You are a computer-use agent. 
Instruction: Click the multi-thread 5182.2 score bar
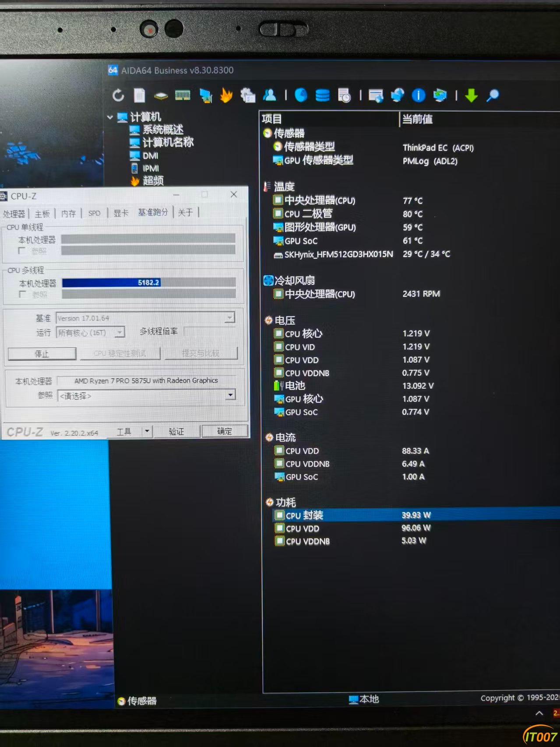[x=149, y=282]
